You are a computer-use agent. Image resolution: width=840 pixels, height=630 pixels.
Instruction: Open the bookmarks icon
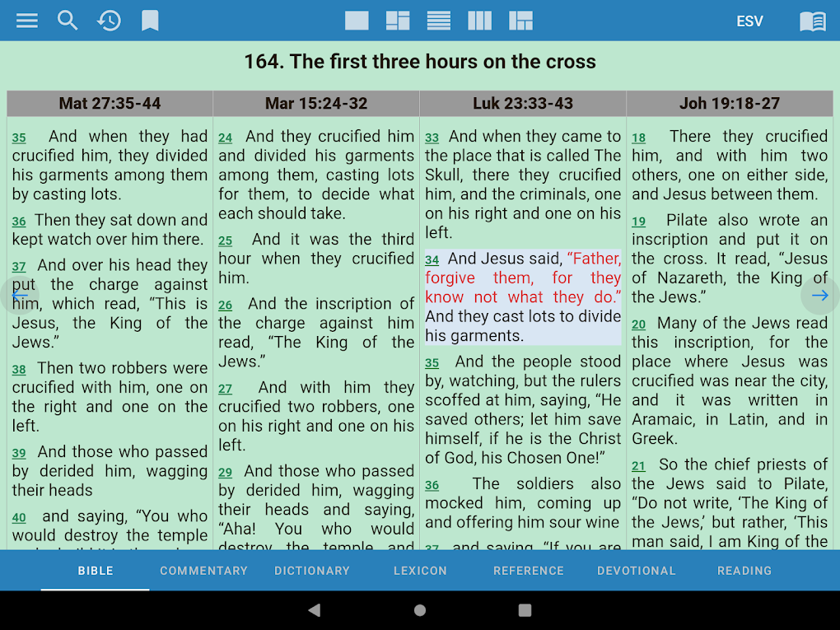(x=150, y=21)
